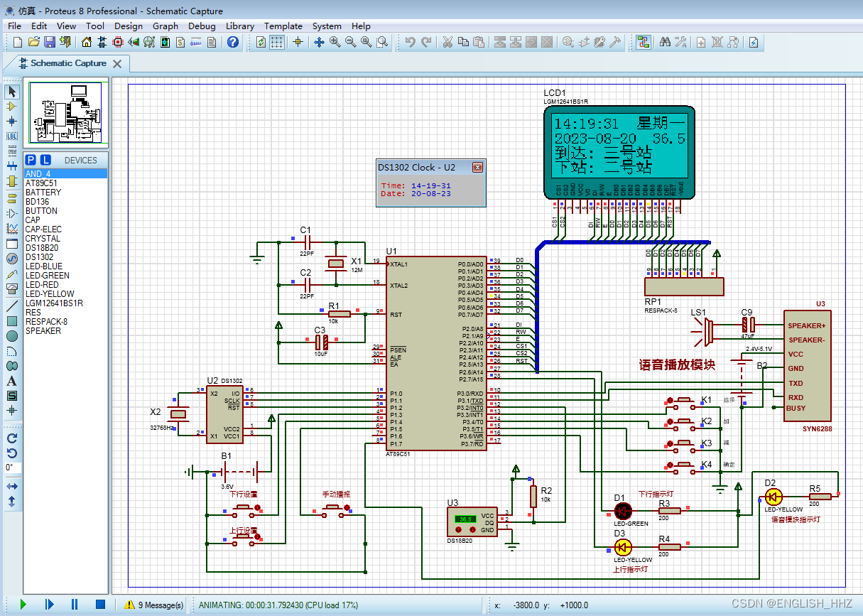Open the Bill of Materials dollar icon
The width and height of the screenshot is (863, 616).
pos(180,43)
